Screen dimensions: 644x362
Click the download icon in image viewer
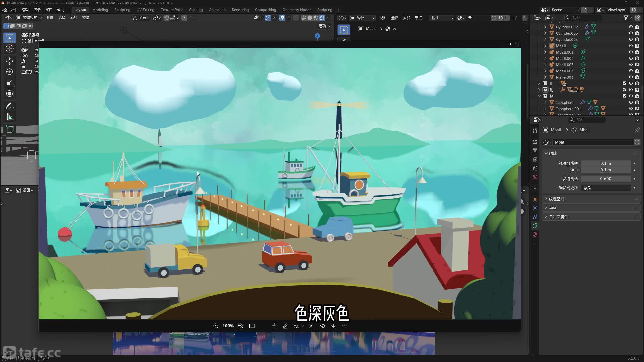(333, 326)
